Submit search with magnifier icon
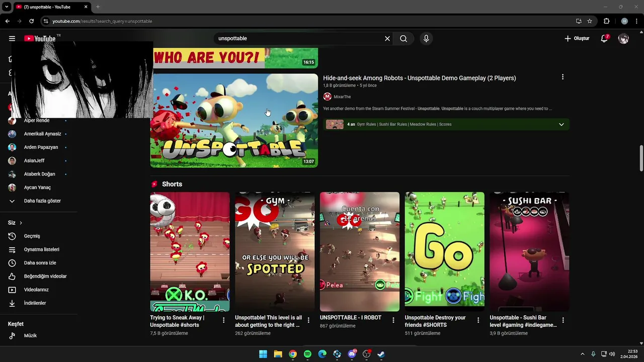The width and height of the screenshot is (644, 362). point(404,38)
